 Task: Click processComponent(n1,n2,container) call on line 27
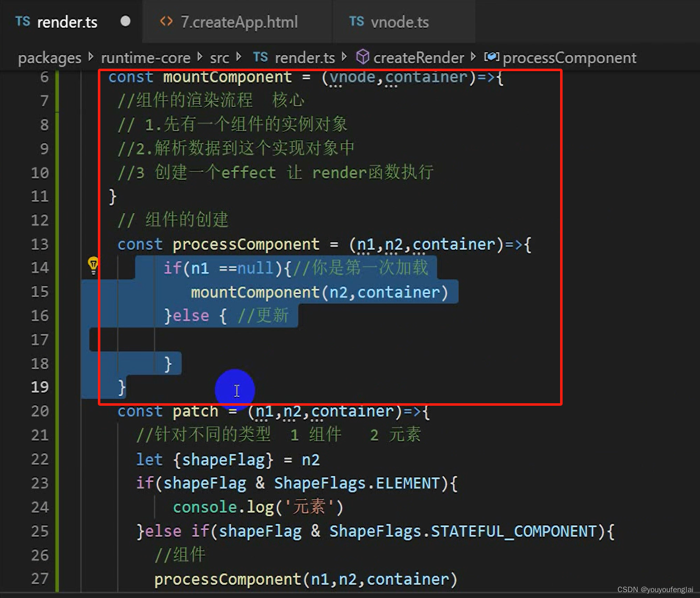(x=306, y=579)
